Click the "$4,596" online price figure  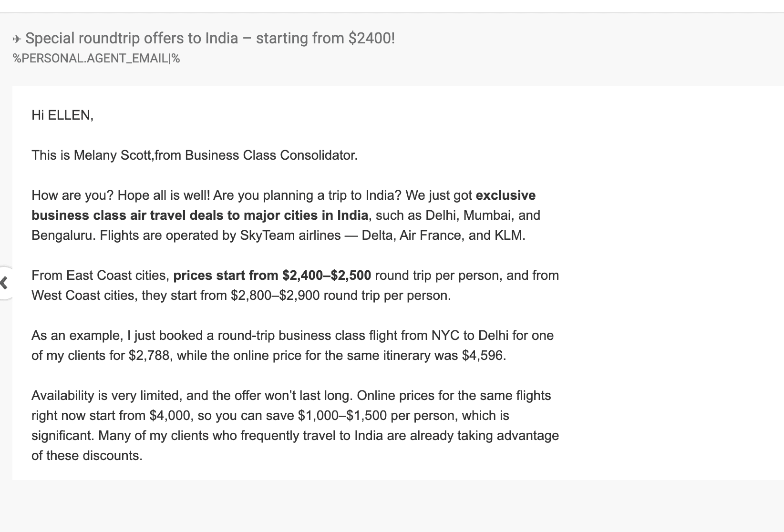pyautogui.click(x=483, y=356)
